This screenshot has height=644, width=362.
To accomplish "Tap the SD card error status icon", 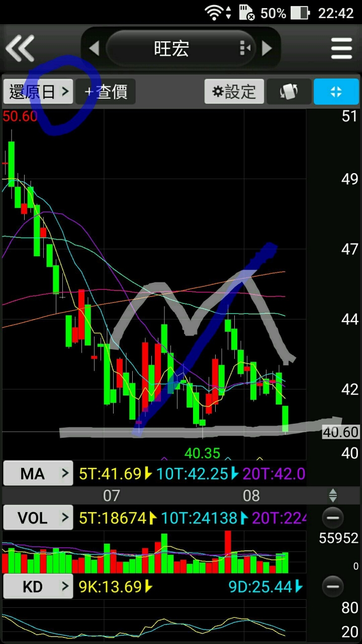I will coord(247,13).
